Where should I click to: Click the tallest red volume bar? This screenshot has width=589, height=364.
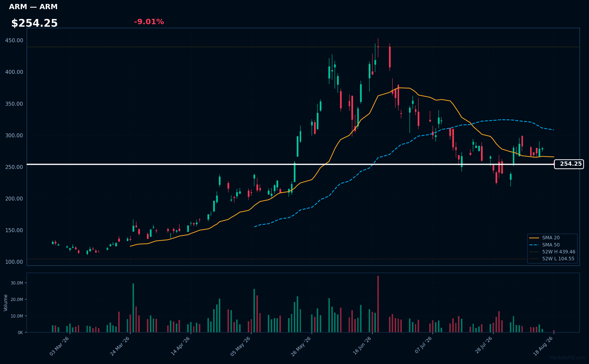pos(378,304)
